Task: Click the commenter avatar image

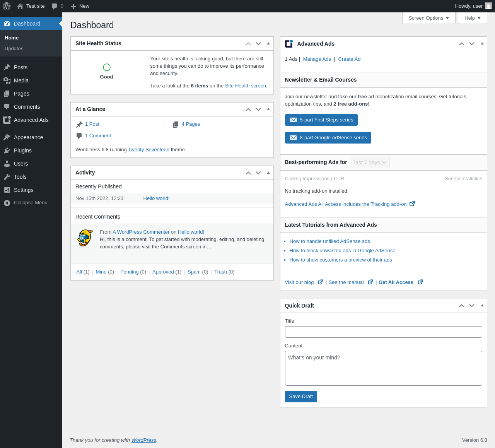Action: pos(85,238)
